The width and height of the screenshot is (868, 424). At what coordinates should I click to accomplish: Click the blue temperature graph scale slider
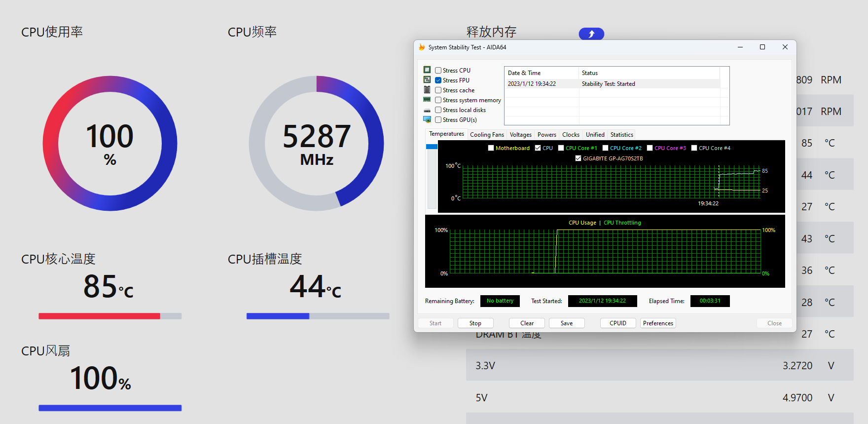pos(432,147)
